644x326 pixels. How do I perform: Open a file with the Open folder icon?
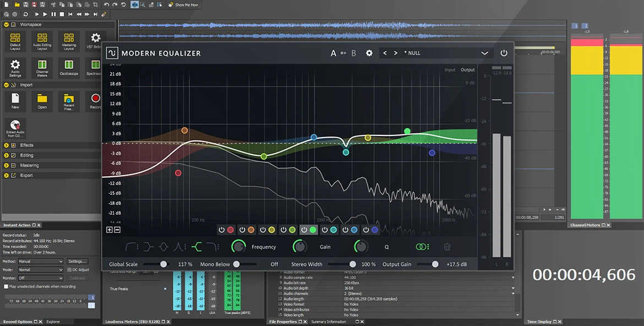(42, 101)
